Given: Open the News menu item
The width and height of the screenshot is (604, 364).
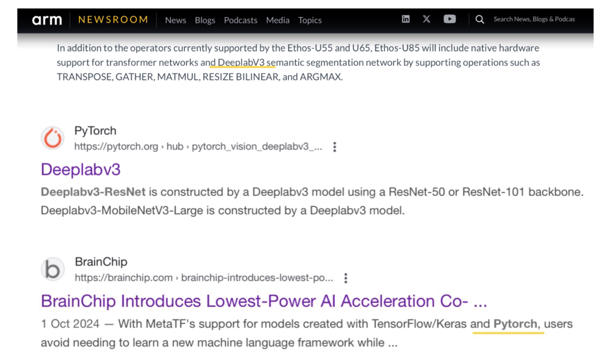Looking at the screenshot, I should click(176, 20).
